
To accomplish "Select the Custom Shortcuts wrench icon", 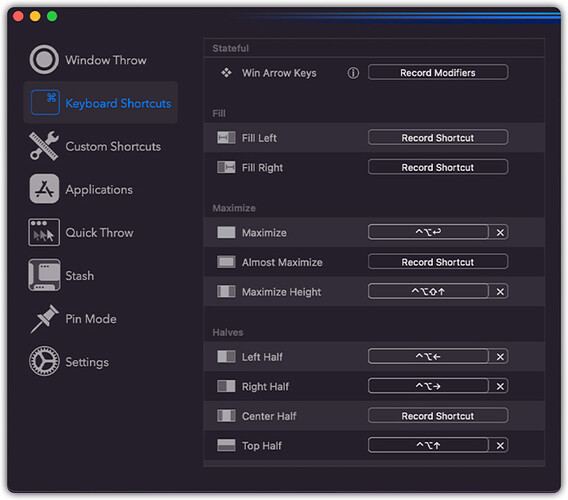I will click(x=44, y=146).
